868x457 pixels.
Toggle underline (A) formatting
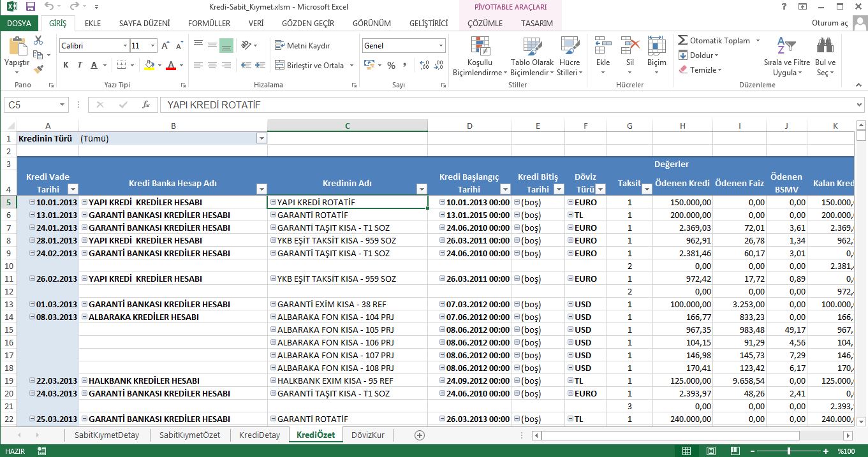point(94,65)
